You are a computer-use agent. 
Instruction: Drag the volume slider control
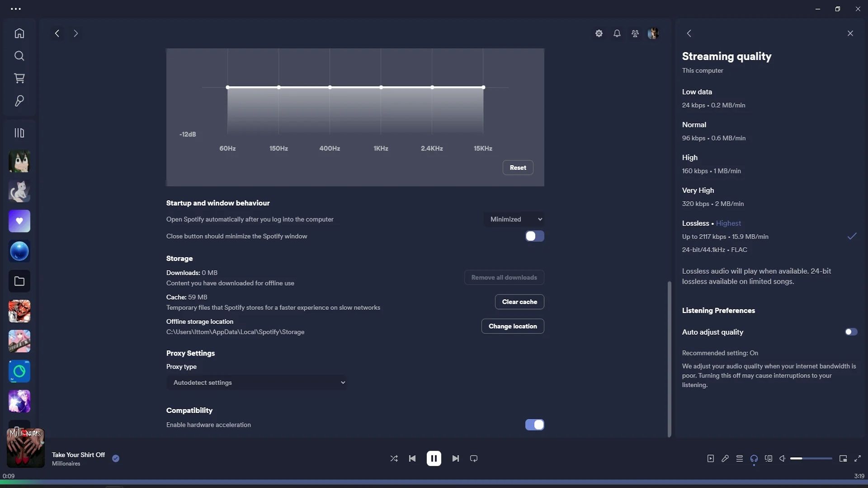[802, 458]
